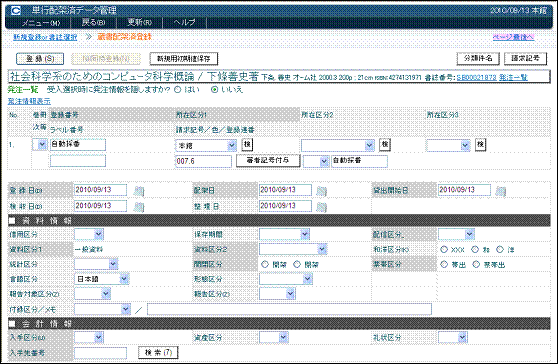Click the 戻る(B) menu item
558x364 pixels.
pos(93,22)
